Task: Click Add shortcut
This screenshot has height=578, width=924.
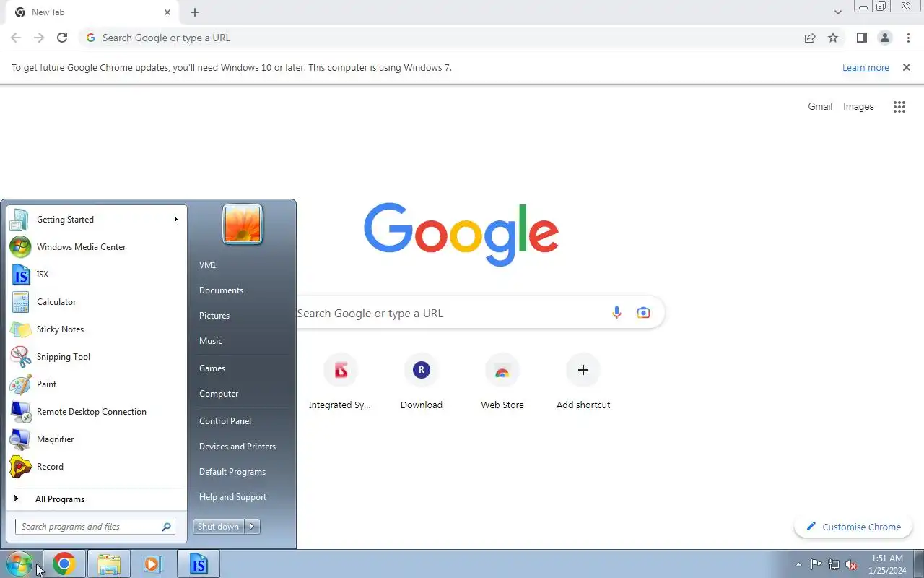Action: [583, 383]
